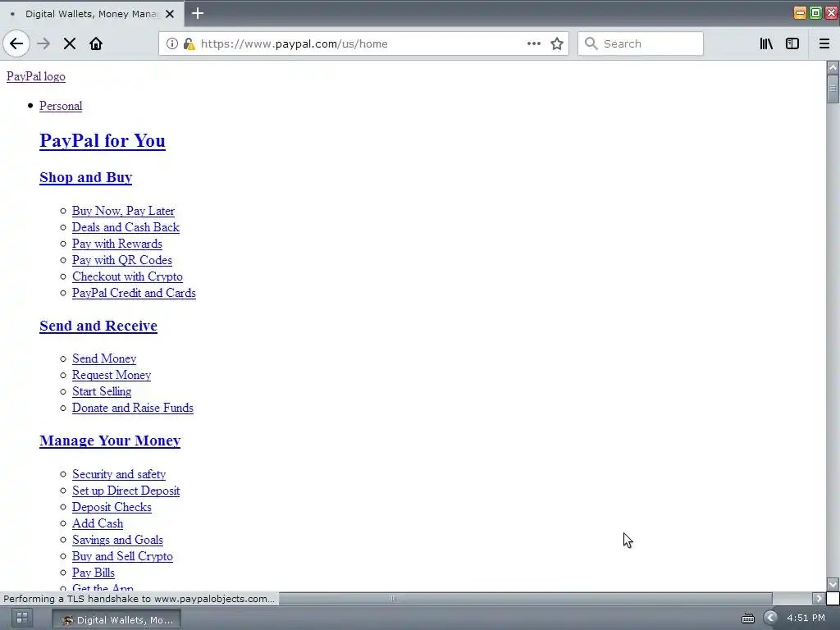840x630 pixels.
Task: Click the Send Money link
Action: pyautogui.click(x=104, y=359)
